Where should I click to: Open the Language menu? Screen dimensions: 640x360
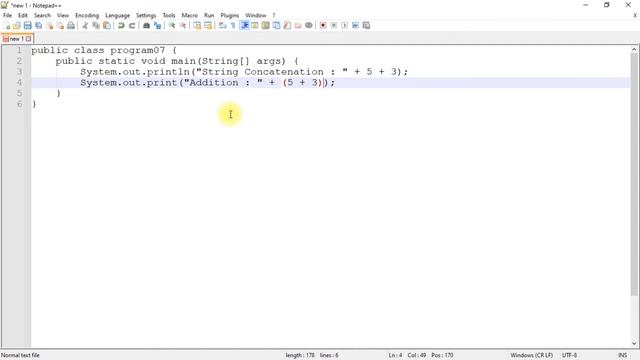click(x=118, y=16)
